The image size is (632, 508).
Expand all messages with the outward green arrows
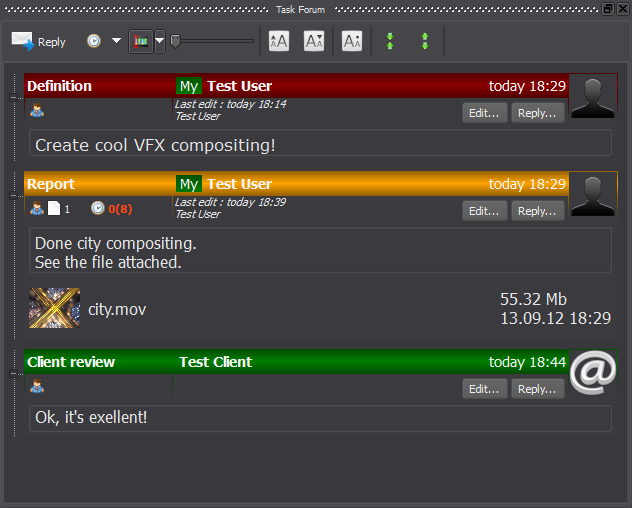coord(425,41)
